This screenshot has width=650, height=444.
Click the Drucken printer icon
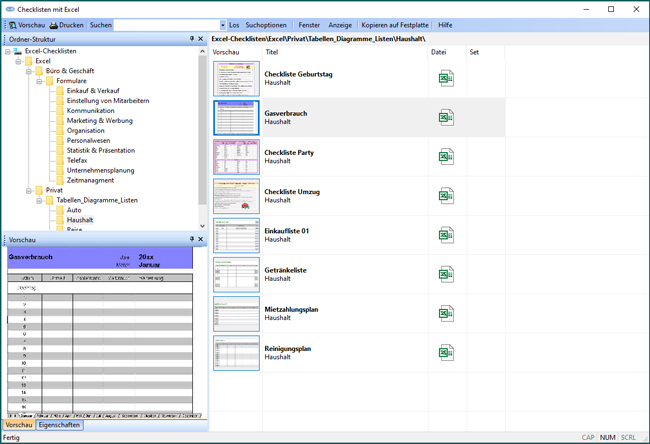pyautogui.click(x=56, y=25)
